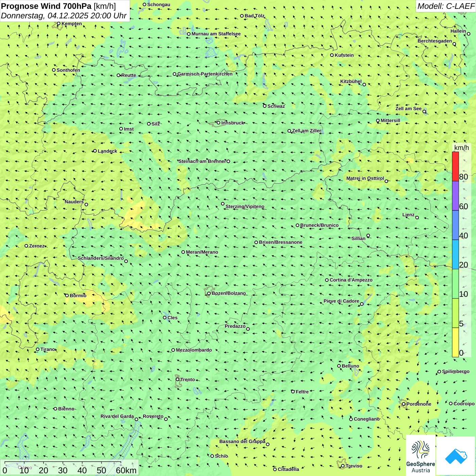
Task: Click the Reutte label
Action: point(129,75)
